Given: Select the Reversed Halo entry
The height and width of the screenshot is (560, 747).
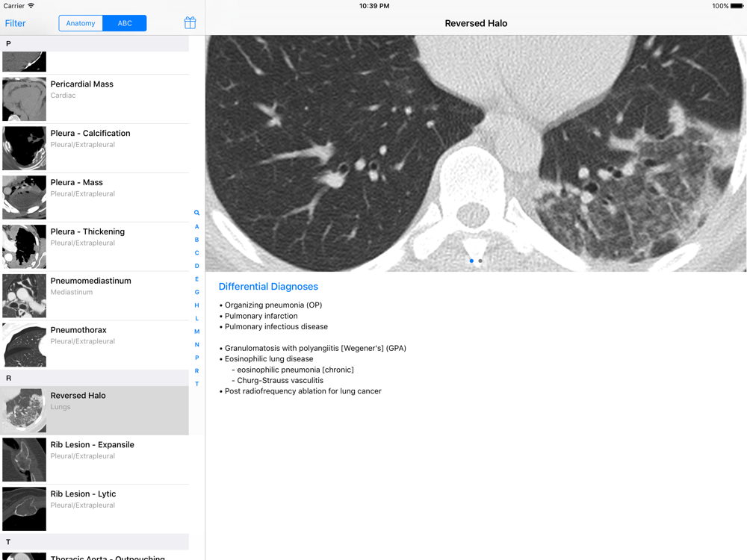Looking at the screenshot, I should pos(94,411).
